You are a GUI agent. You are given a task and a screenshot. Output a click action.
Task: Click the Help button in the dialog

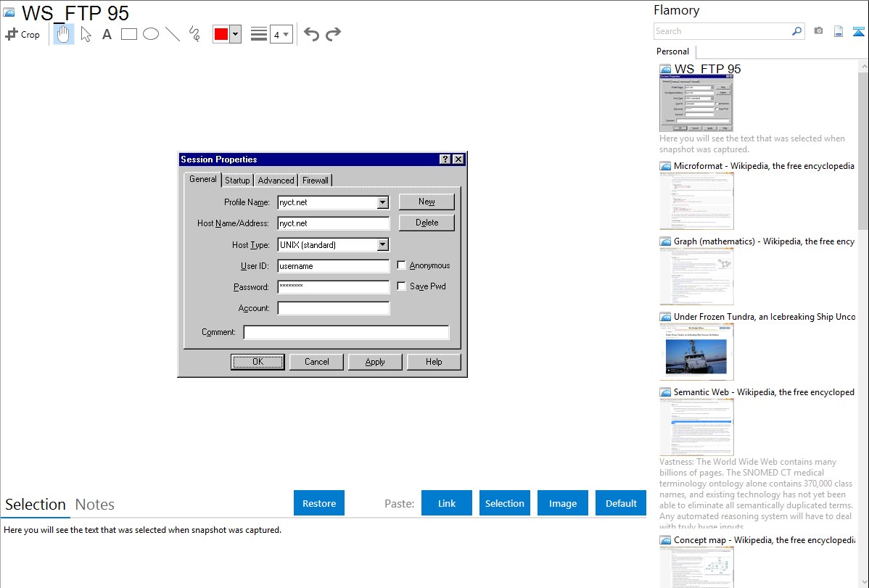coord(434,362)
